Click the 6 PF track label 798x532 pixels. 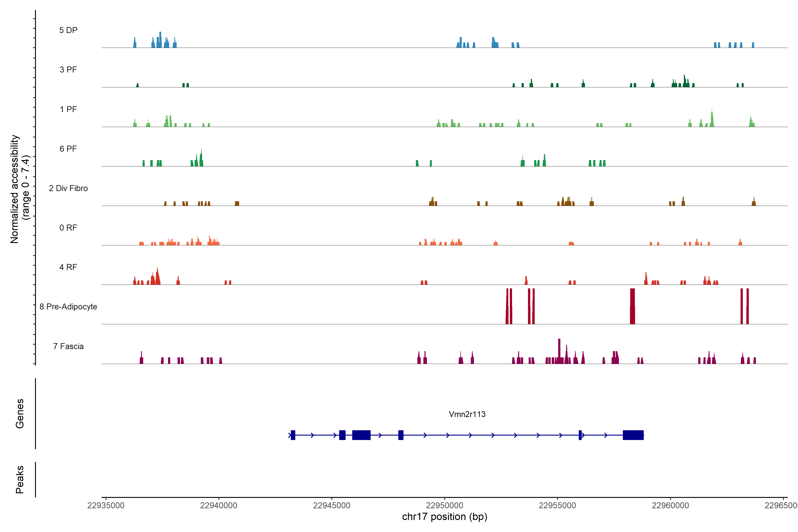point(68,149)
